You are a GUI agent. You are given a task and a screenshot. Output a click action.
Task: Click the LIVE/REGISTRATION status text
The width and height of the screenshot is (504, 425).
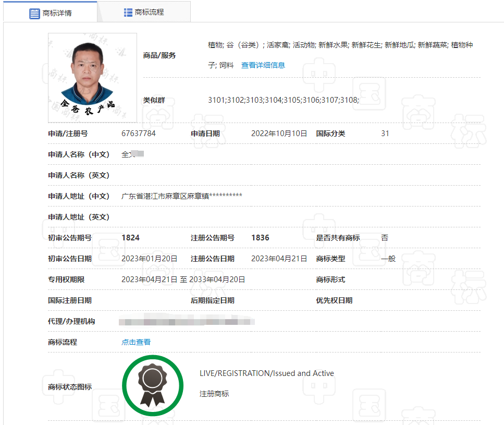point(266,373)
